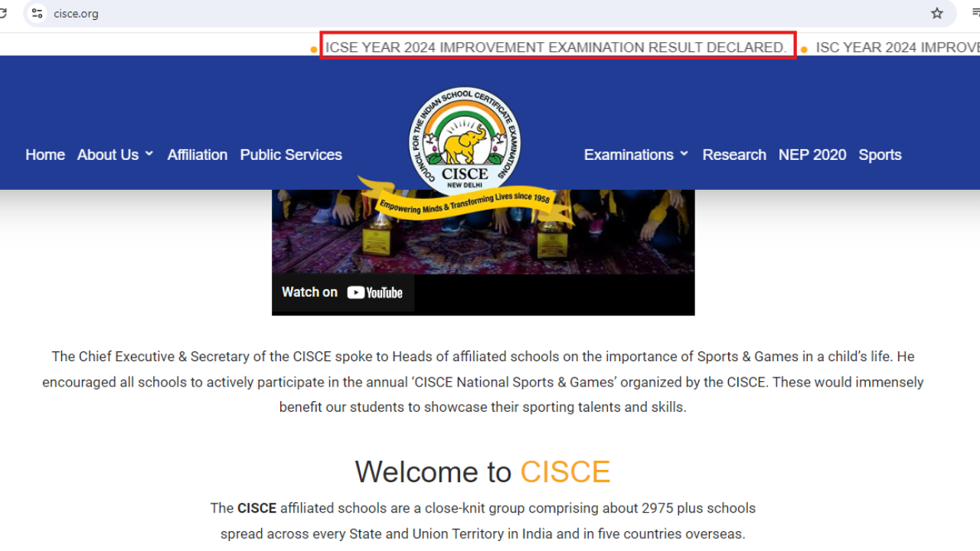Select NEP 2020 in the navigation
The width and height of the screenshot is (980, 551).
pos(812,155)
